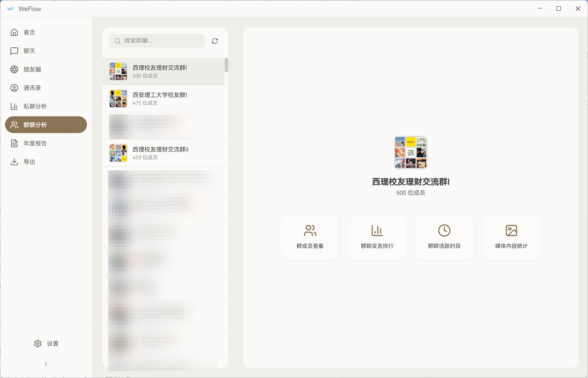The width and height of the screenshot is (588, 378).
Task: Select 群聊分析 group analysis item
Action: click(46, 125)
